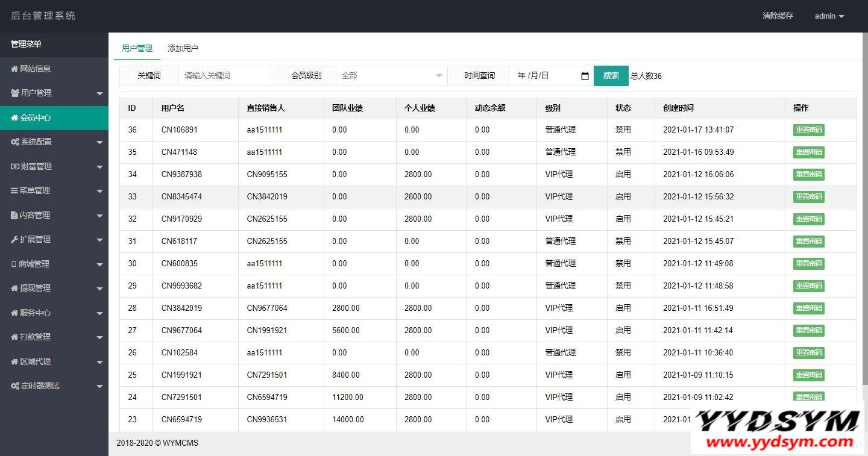Screen dimensions: 868x456
Task: Click the users icon beside 用户管理
Action: pyautogui.click(x=15, y=93)
